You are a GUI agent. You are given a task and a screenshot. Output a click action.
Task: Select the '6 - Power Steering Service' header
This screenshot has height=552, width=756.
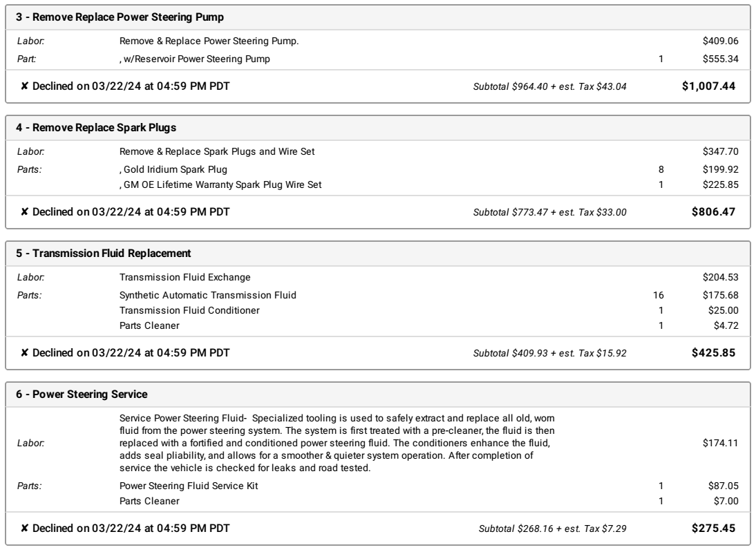[x=82, y=394]
